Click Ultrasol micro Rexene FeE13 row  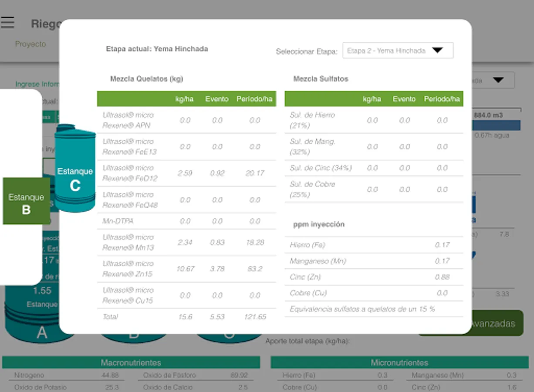click(x=186, y=147)
